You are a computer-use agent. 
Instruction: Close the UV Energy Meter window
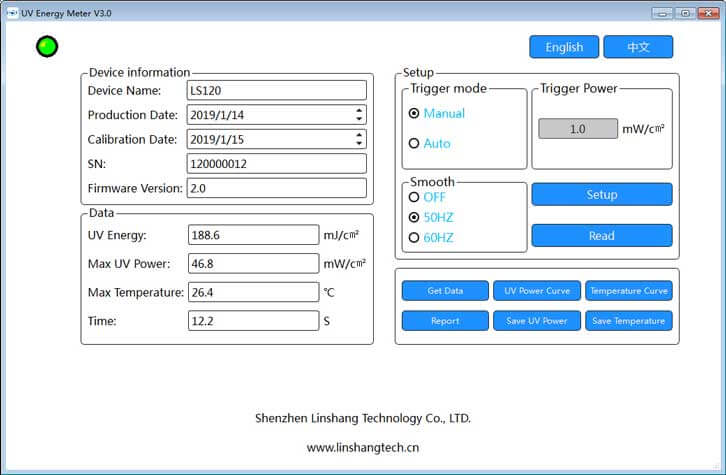point(708,13)
